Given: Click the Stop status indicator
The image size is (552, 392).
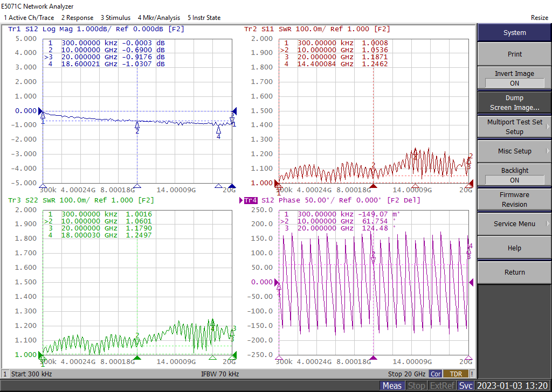Looking at the screenshot, I should pos(416,386).
